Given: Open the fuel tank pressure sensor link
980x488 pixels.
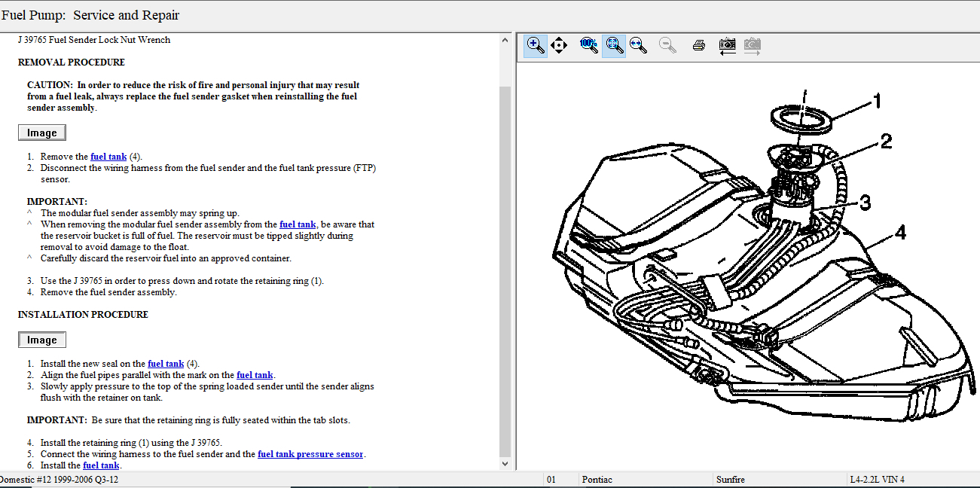Looking at the screenshot, I should 310,454.
